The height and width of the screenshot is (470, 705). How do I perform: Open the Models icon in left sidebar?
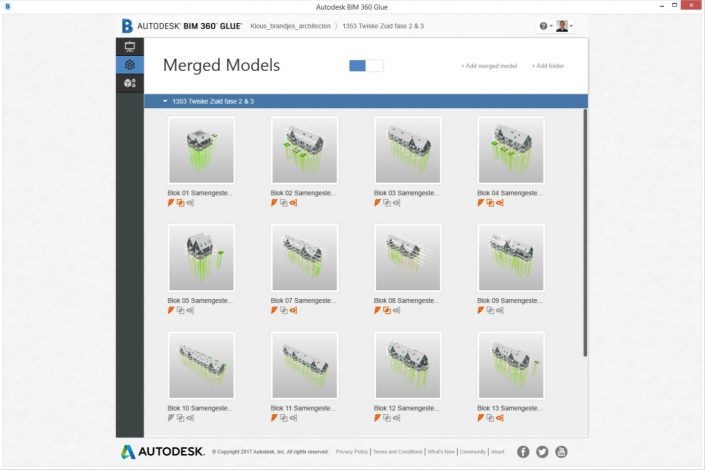tap(130, 83)
